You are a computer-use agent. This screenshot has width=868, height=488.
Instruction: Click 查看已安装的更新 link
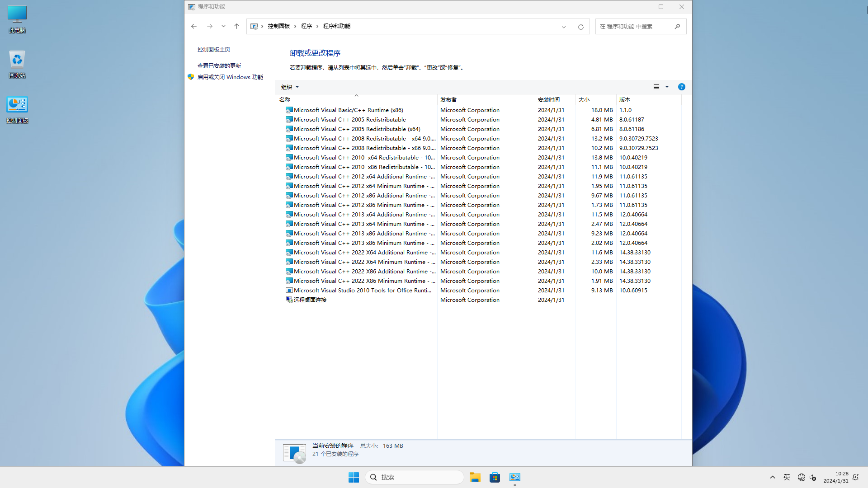220,66
